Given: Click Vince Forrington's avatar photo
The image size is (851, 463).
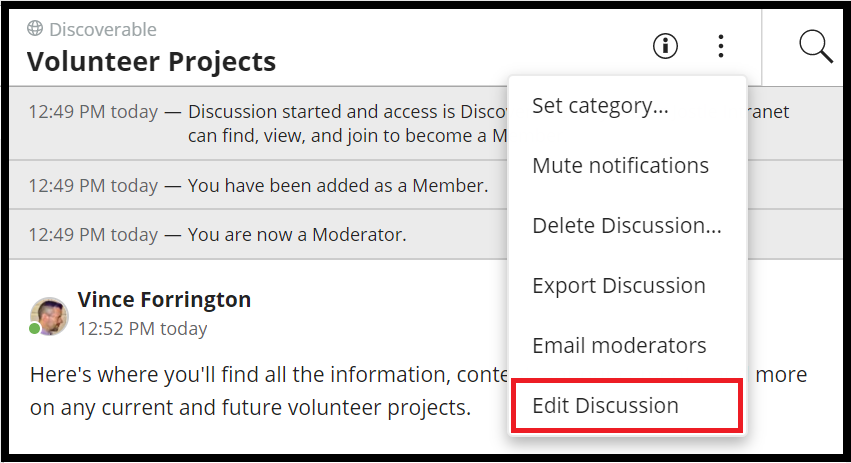Looking at the screenshot, I should (x=49, y=314).
